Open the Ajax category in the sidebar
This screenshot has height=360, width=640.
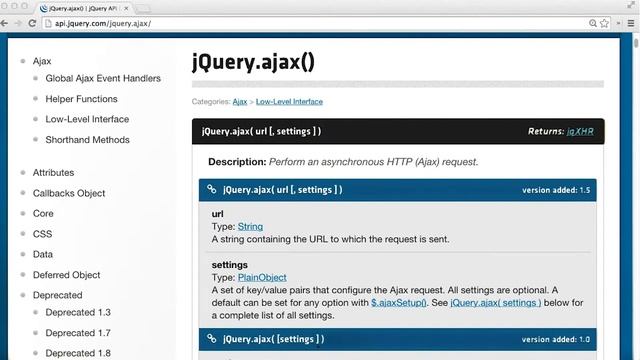pos(42,61)
